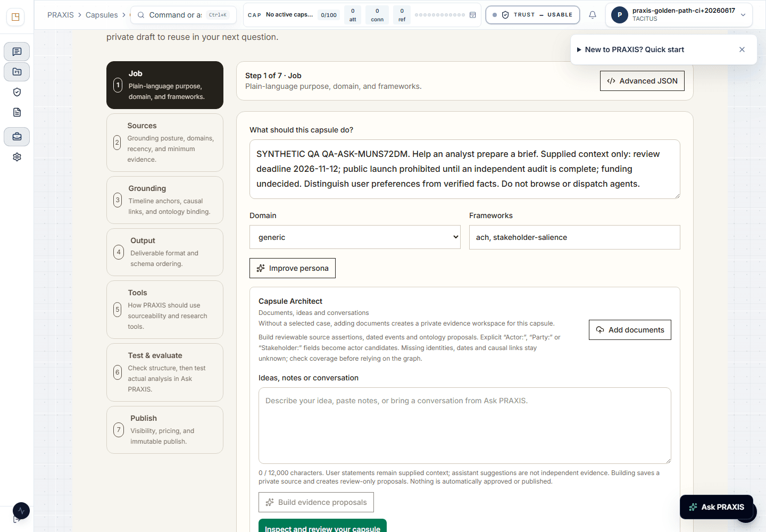Click the notifications bell icon
The height and width of the screenshot is (532, 766).
pos(593,15)
